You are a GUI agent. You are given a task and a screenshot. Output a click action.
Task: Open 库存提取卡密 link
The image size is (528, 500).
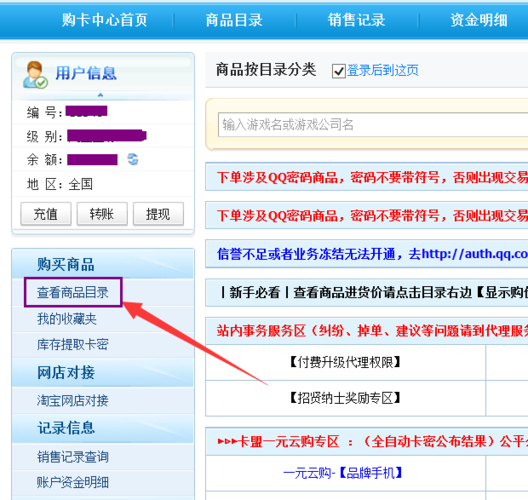[x=73, y=344]
